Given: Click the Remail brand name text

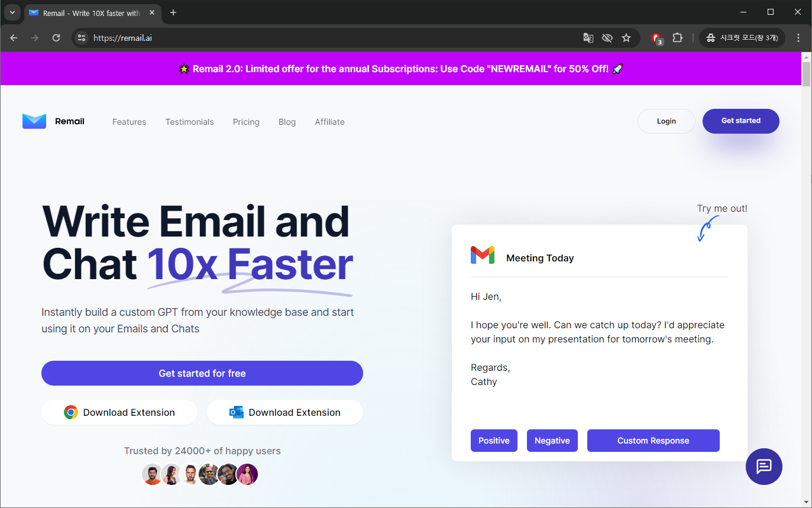Looking at the screenshot, I should coord(70,121).
